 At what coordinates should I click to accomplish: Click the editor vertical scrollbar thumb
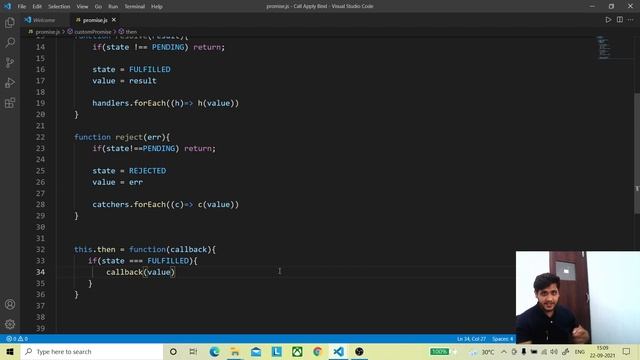[x=637, y=153]
